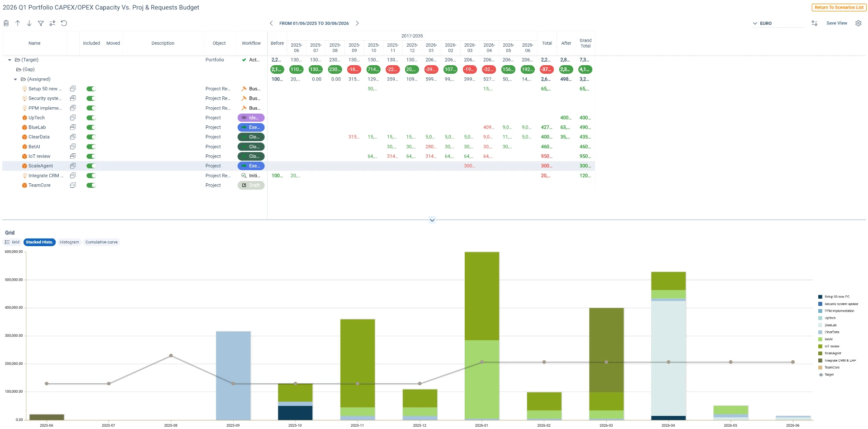Toggle Included switch for UpTech
The height and width of the screenshot is (429, 868).
[x=91, y=118]
